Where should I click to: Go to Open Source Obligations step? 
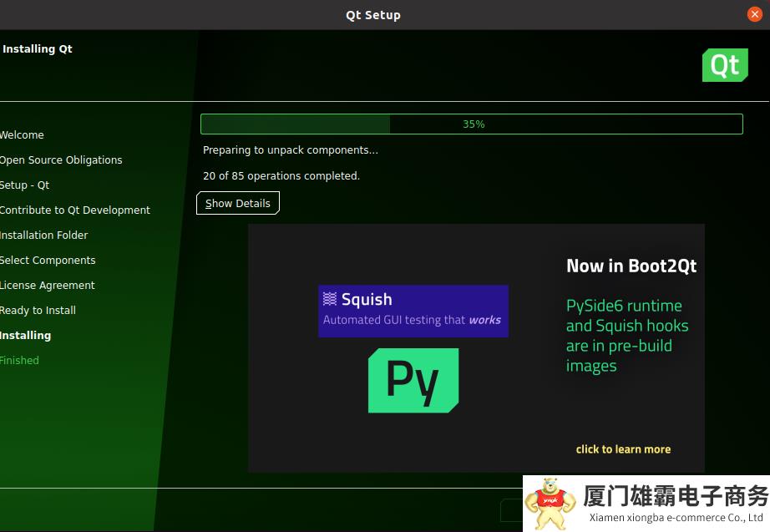[60, 160]
